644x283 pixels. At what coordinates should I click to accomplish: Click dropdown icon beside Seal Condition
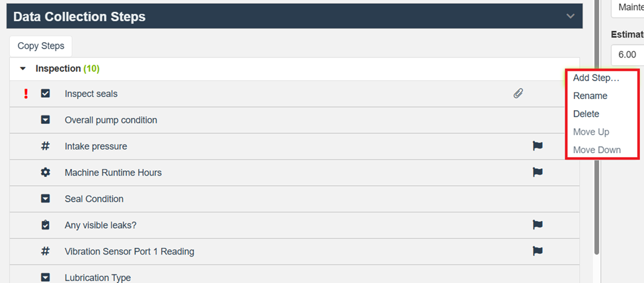pyautogui.click(x=46, y=199)
